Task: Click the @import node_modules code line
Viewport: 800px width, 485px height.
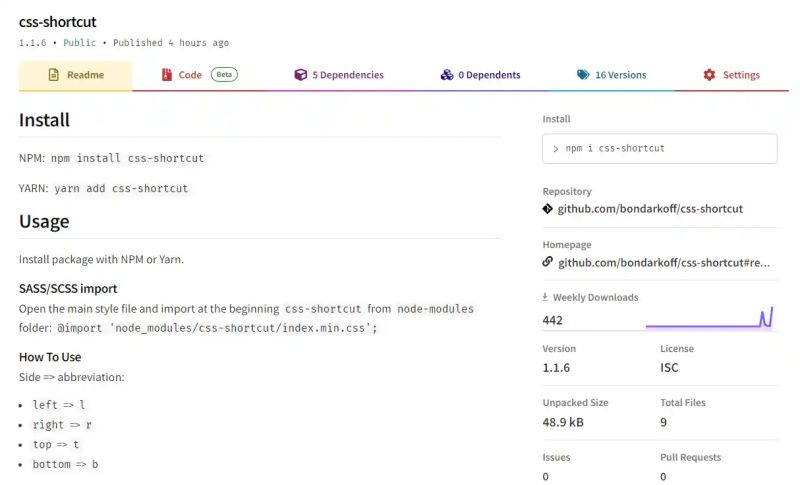Action: pyautogui.click(x=217, y=328)
